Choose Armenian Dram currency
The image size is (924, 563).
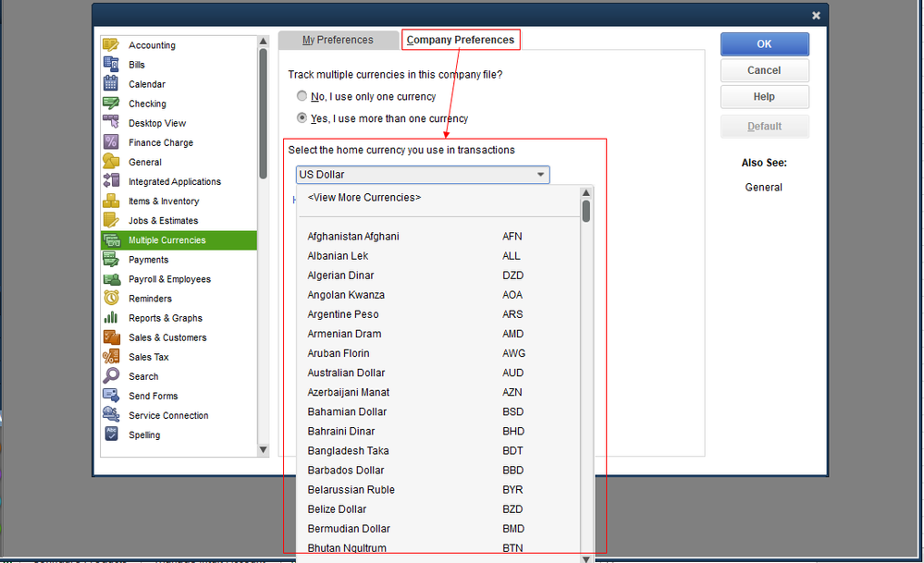pyautogui.click(x=439, y=334)
